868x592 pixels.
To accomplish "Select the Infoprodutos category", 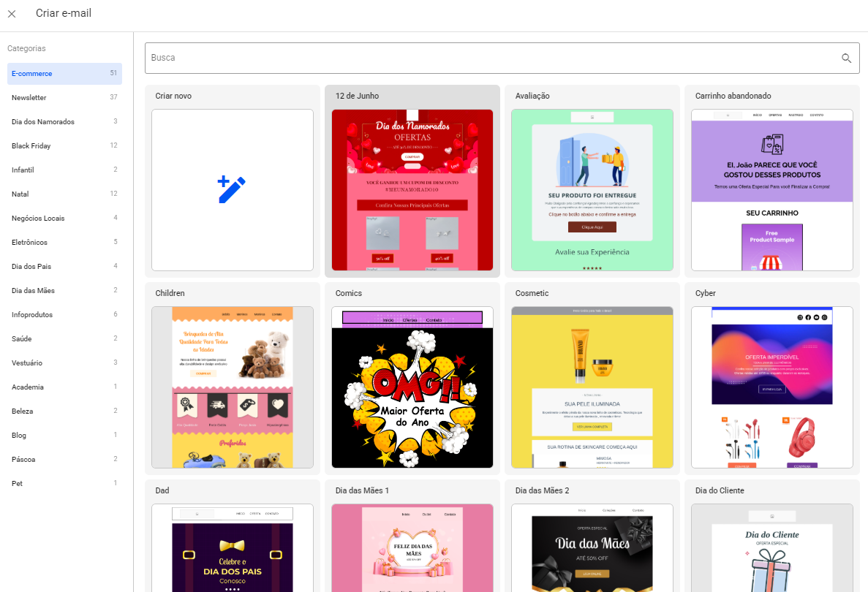I will pos(64,315).
